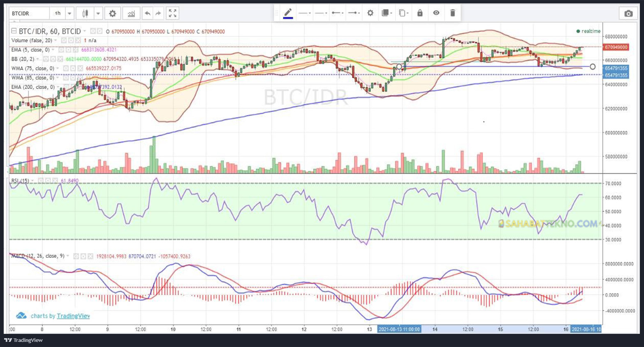Screen dimensions: 644x347
Task: Expand the BTC/IDR, 60, BTCID title dropdown
Action: tap(85, 31)
